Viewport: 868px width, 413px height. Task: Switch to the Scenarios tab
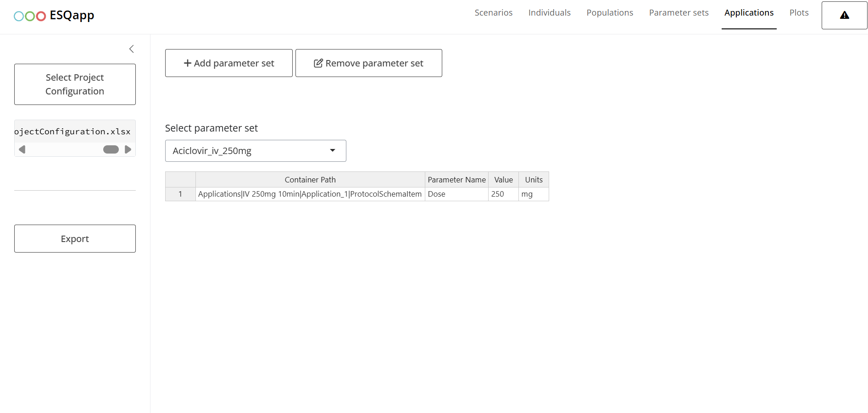[x=493, y=13]
